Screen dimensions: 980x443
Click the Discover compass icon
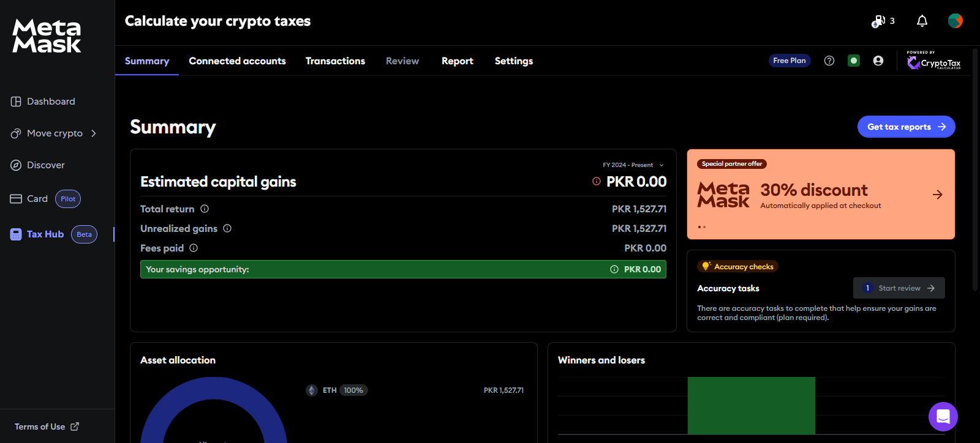16,165
